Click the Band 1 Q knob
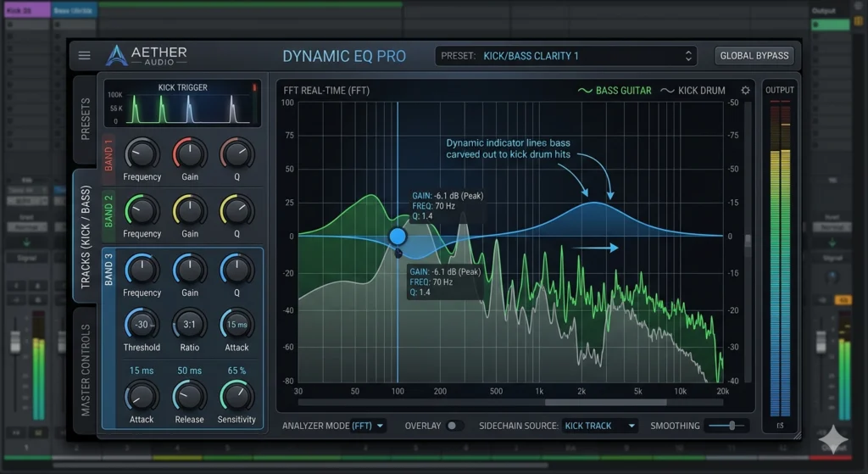The image size is (868, 474). [x=237, y=153]
